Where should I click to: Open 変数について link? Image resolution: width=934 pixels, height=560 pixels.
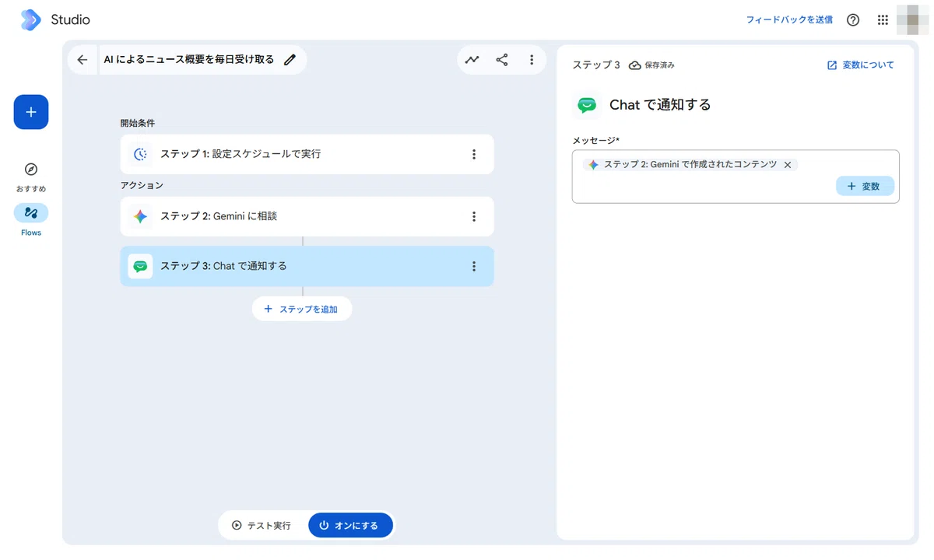tap(861, 65)
